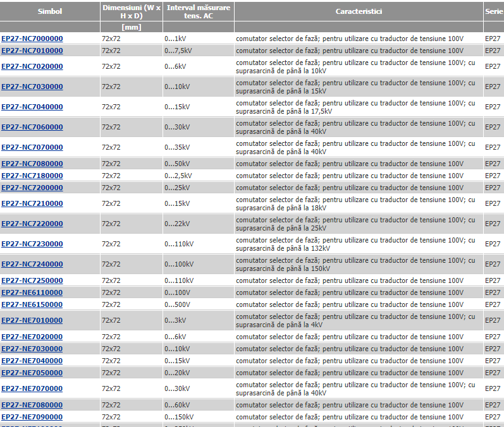Open the EP27-NC7230000 product link
The width and height of the screenshot is (504, 427).
(32, 244)
